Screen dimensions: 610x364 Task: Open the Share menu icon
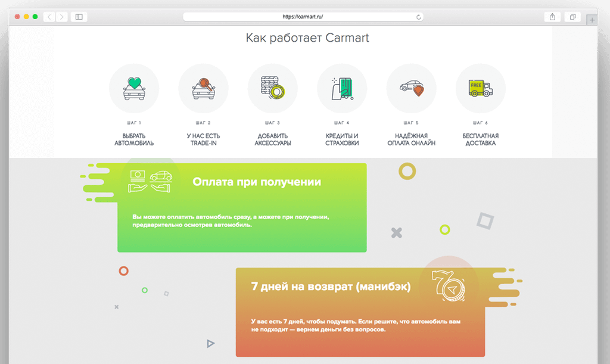552,17
